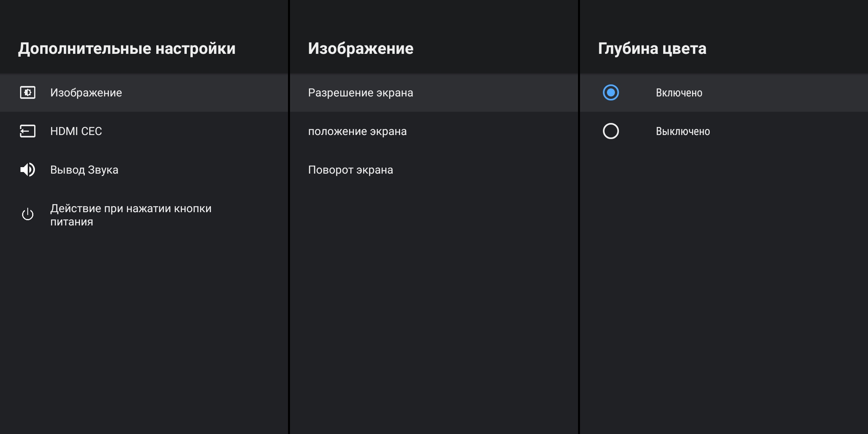Select the Выключено radio button

(611, 131)
